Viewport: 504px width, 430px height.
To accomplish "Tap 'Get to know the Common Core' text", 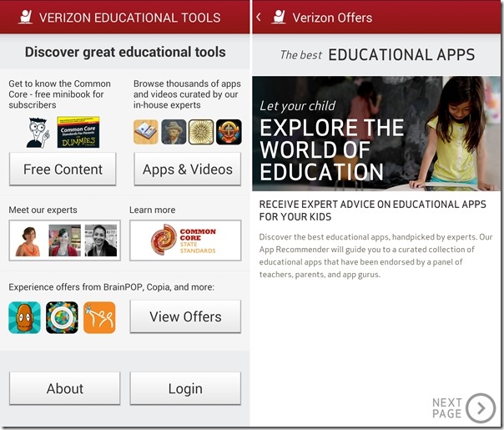I will [59, 94].
